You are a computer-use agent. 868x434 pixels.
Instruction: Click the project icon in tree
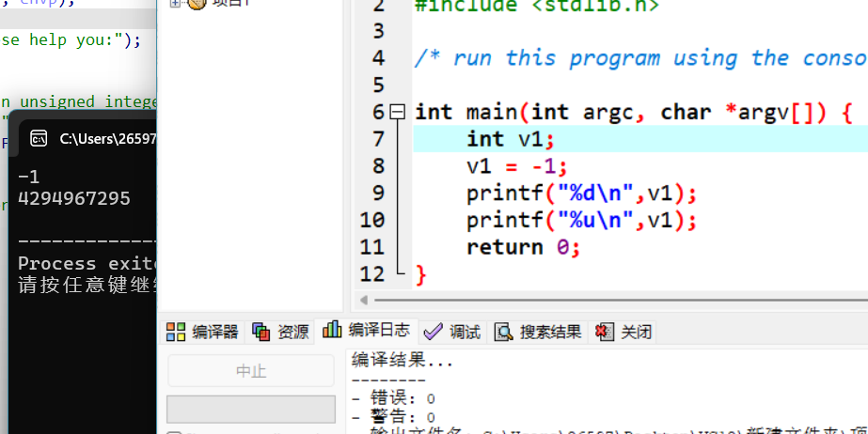point(196,4)
